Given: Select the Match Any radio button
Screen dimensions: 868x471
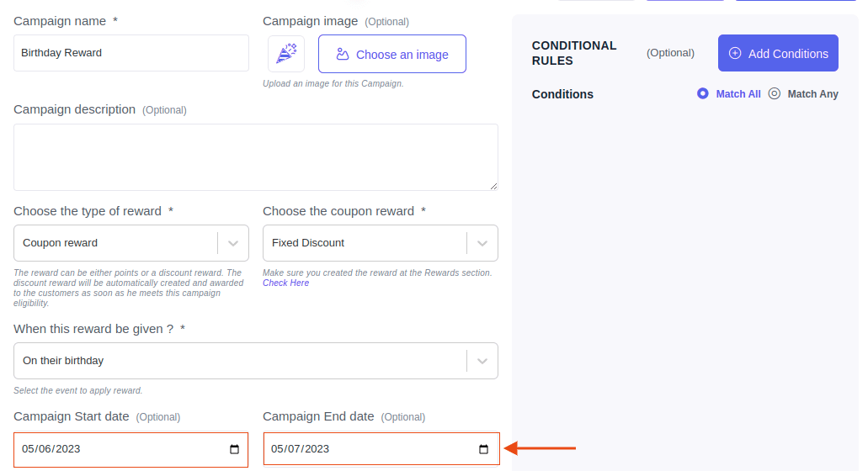Looking at the screenshot, I should [x=775, y=93].
